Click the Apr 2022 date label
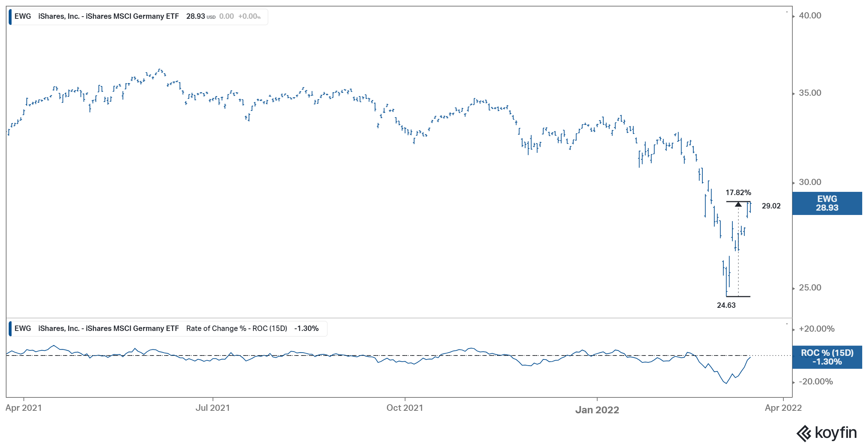Image resolution: width=868 pixels, height=448 pixels. coord(783,408)
